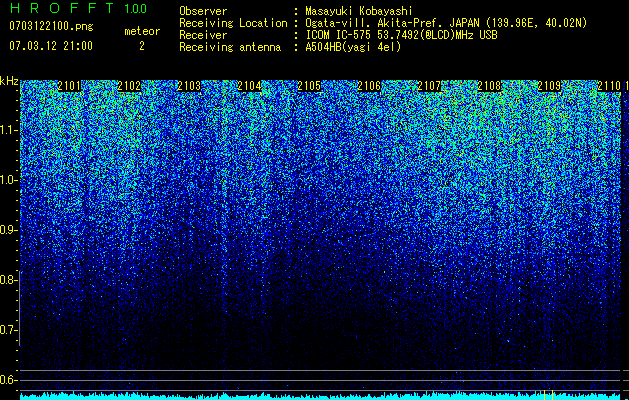Click the Receiver label

203,35
